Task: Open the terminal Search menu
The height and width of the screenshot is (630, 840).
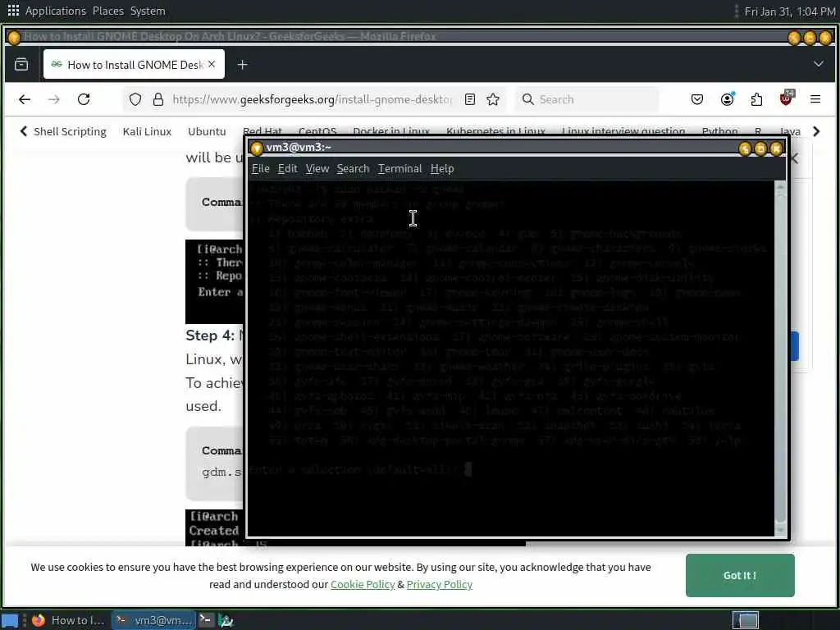Action: (353, 168)
